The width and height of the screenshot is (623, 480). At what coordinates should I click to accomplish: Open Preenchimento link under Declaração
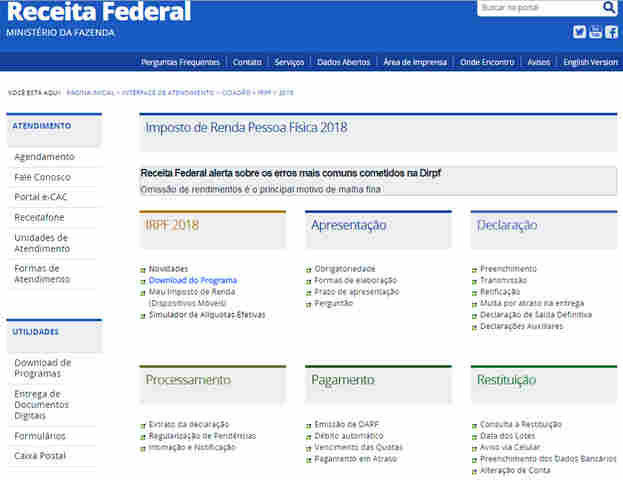509,269
